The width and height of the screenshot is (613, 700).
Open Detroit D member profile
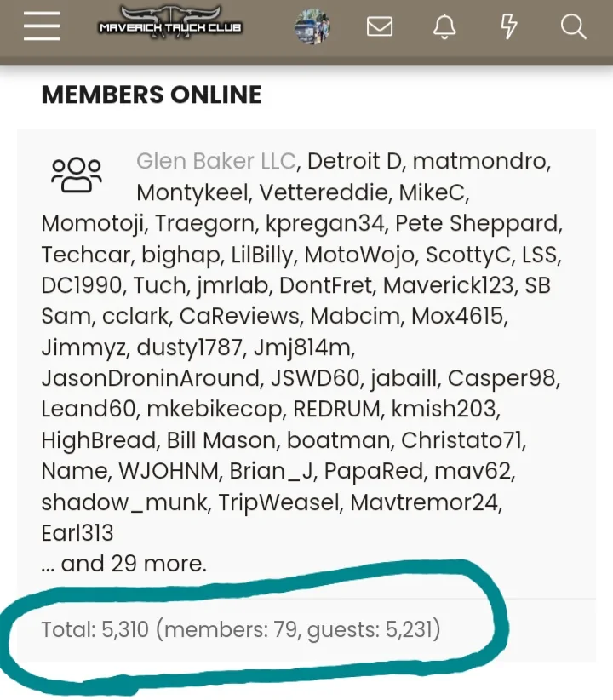(x=355, y=161)
